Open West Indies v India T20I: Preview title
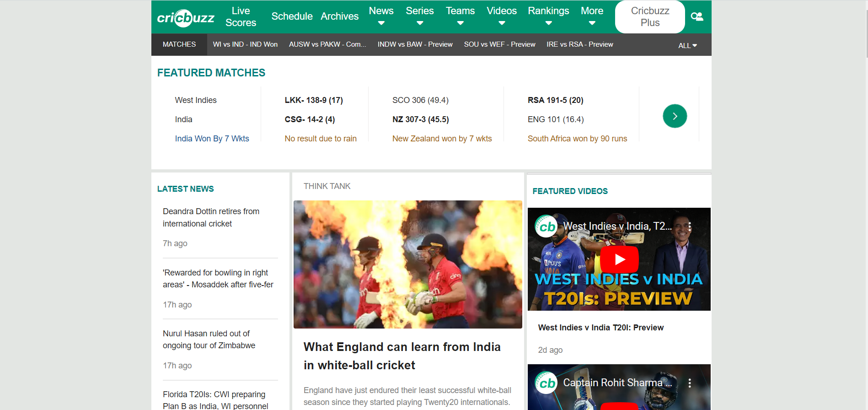This screenshot has height=410, width=868. 600,328
